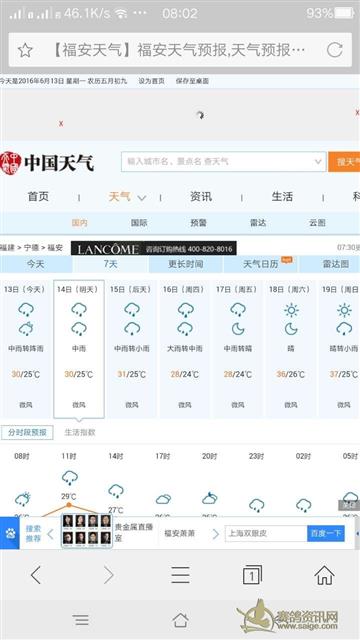
Task: Tap the browser home icon
Action: [324, 575]
